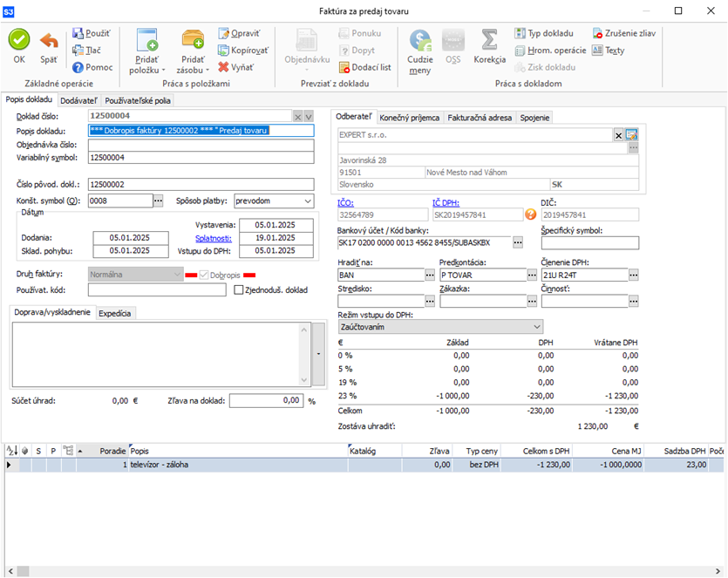The image size is (728, 578).
Task: Click the green OK checkmark icon
Action: [19, 40]
